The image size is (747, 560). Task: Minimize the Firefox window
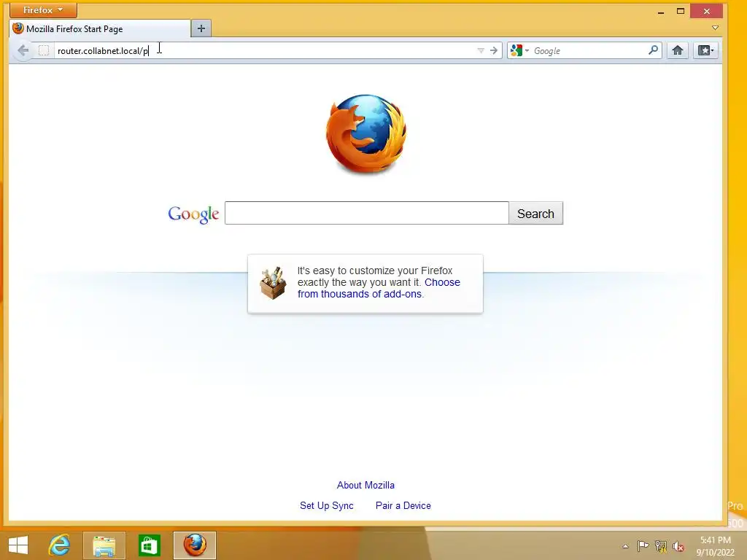click(661, 12)
